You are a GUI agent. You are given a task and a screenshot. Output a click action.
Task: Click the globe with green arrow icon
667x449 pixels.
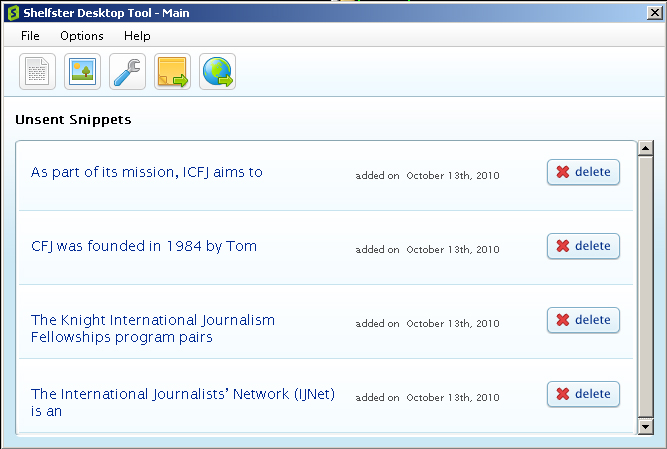[x=217, y=71]
